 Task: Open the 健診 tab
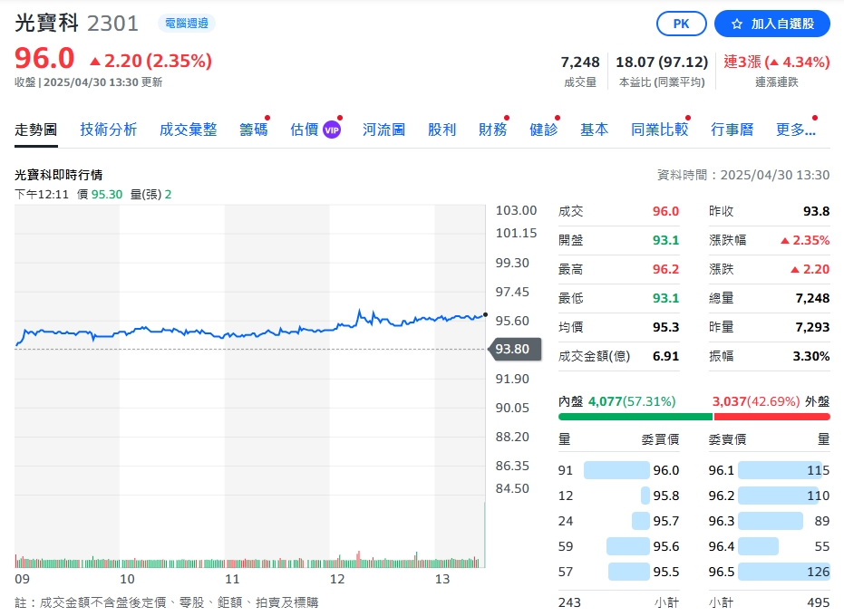tap(543, 130)
